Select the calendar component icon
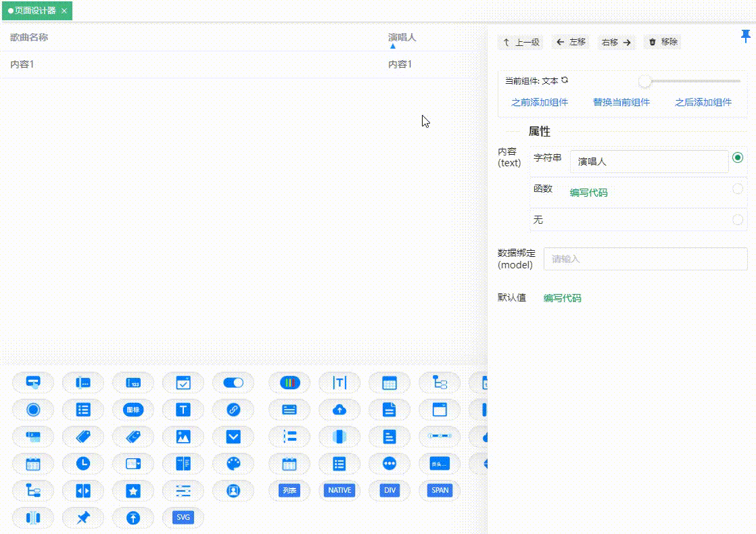Screen dimensions: 756x534 click(x=33, y=464)
